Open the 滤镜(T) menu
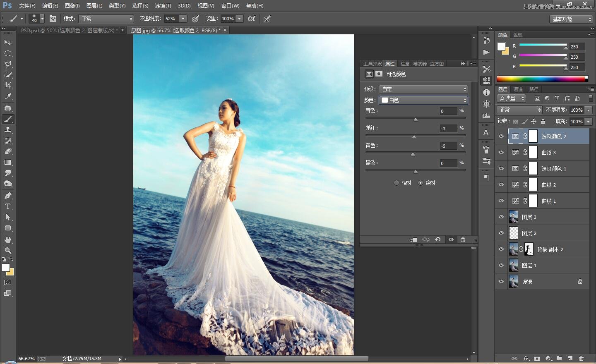This screenshot has width=596, height=364. pyautogui.click(x=163, y=6)
